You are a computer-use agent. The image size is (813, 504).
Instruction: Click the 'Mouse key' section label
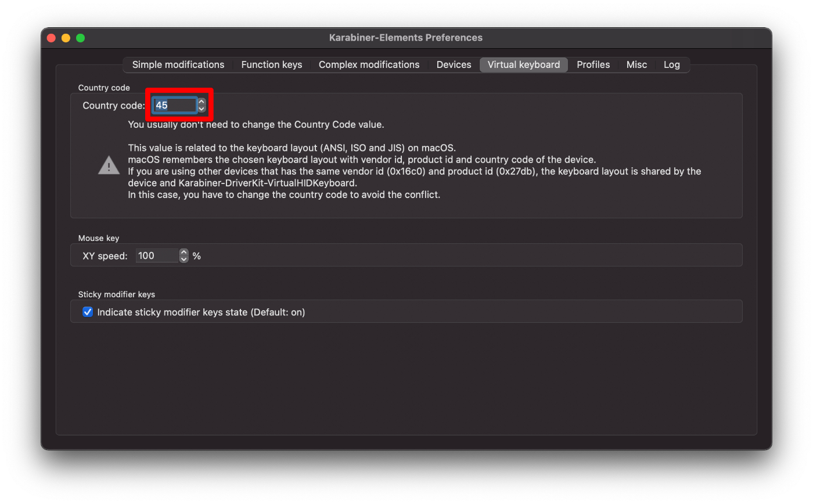pyautogui.click(x=99, y=238)
